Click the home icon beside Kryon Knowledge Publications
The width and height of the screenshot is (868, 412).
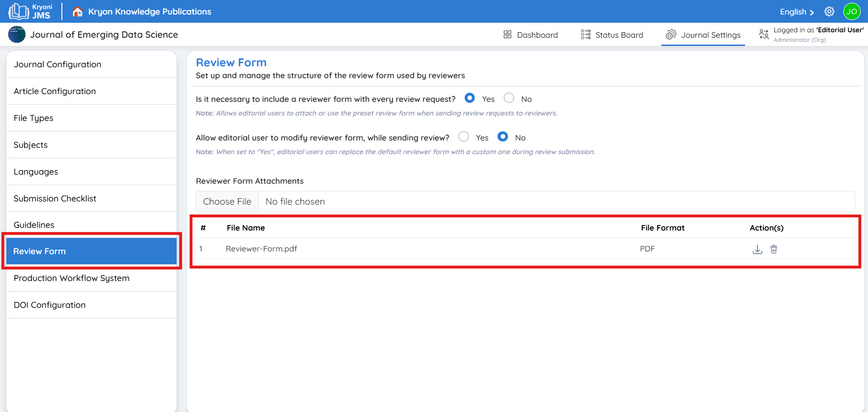coord(77,12)
